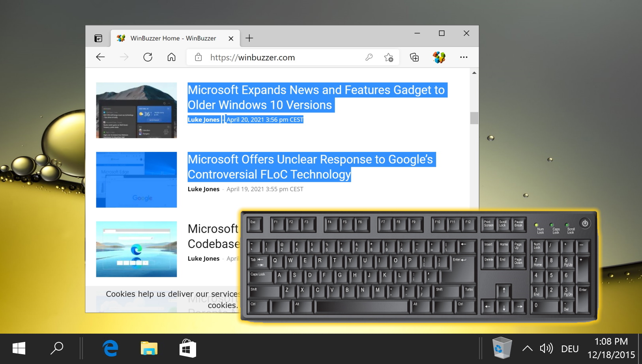Open saved passwords key icon
This screenshot has height=364, width=642.
[369, 57]
